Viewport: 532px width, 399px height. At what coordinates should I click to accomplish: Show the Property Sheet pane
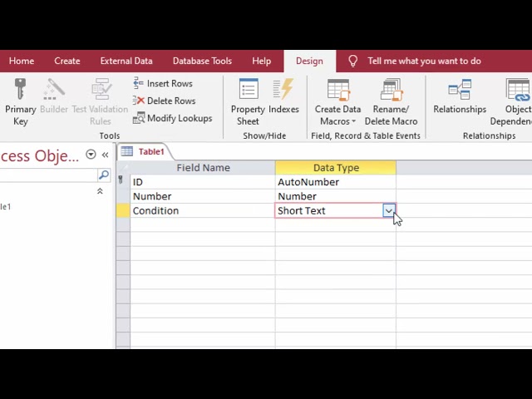(248, 101)
